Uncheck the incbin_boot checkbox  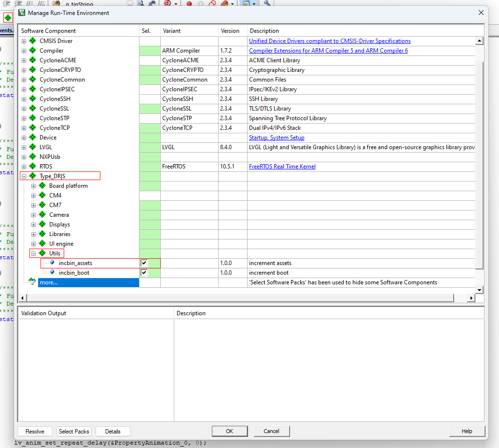point(144,273)
